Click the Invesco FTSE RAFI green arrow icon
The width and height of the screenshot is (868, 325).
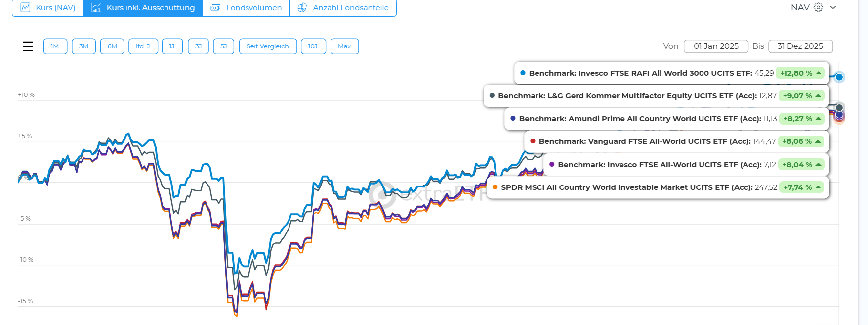pyautogui.click(x=819, y=73)
